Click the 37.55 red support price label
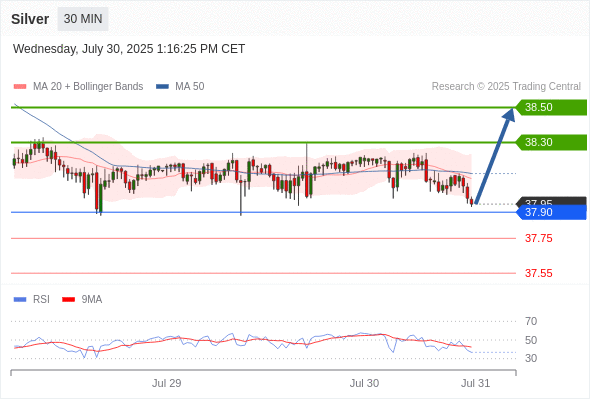The height and width of the screenshot is (400, 590). (538, 273)
